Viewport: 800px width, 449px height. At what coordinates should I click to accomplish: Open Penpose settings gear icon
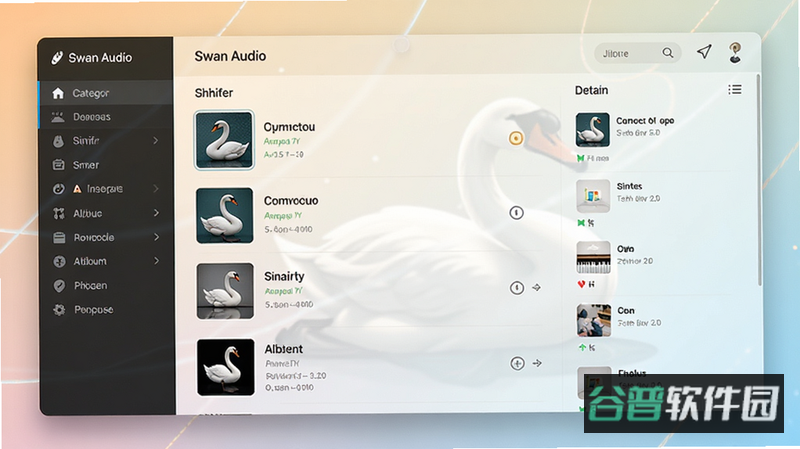59,310
